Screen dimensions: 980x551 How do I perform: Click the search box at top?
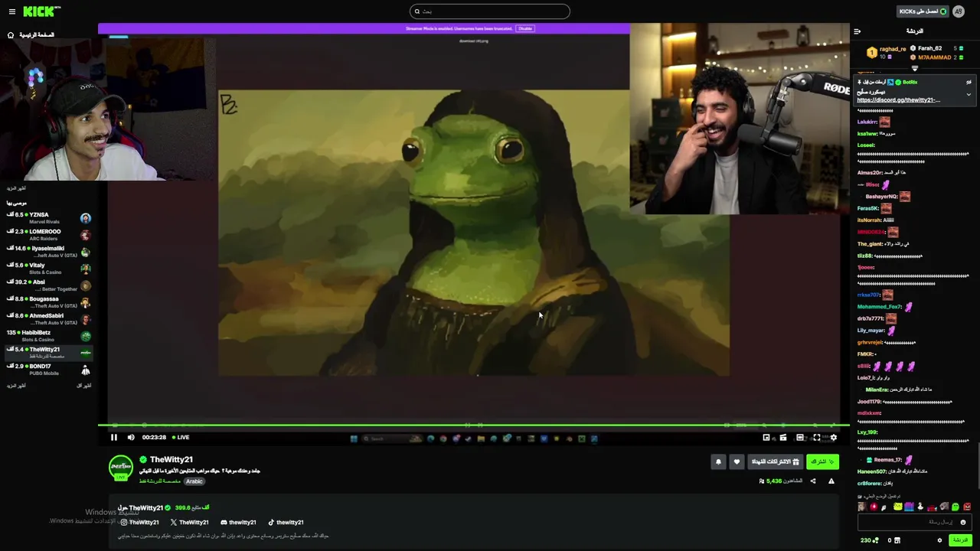point(490,11)
